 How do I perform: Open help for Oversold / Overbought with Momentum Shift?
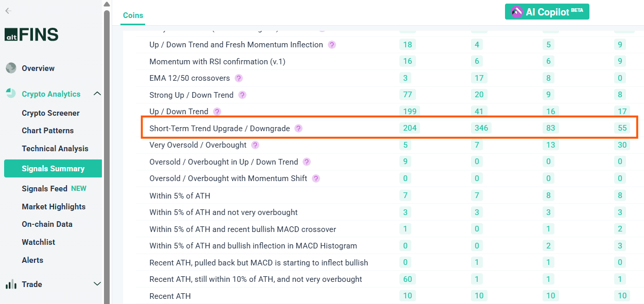pos(316,178)
